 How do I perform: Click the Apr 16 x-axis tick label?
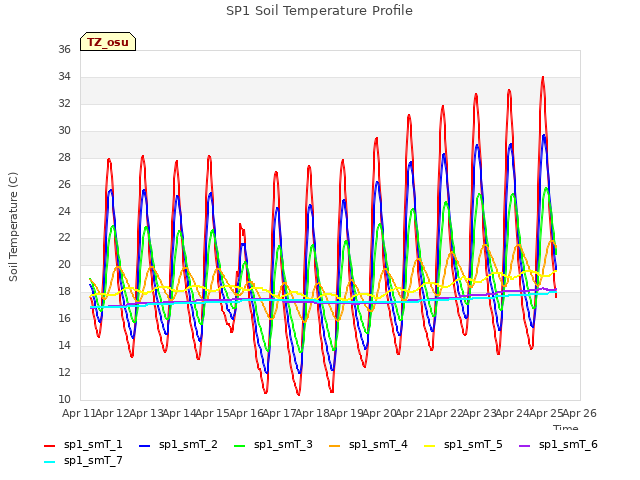[x=245, y=413]
